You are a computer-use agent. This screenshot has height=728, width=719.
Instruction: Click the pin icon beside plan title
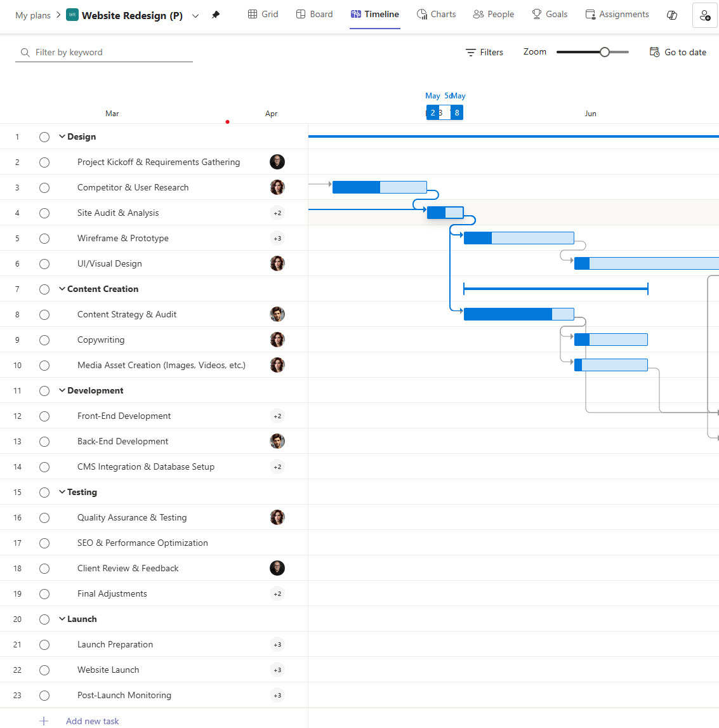[x=216, y=15]
